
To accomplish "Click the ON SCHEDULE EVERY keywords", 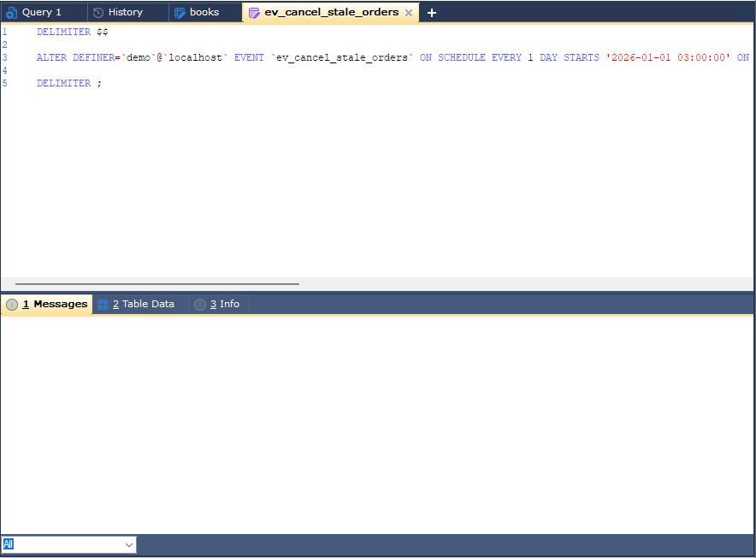I will [x=470, y=57].
